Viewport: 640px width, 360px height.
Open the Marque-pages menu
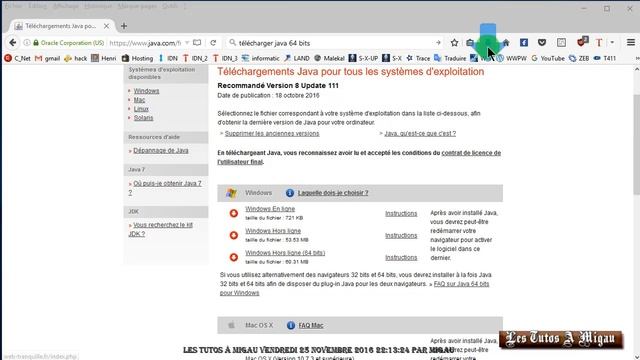(137, 6)
